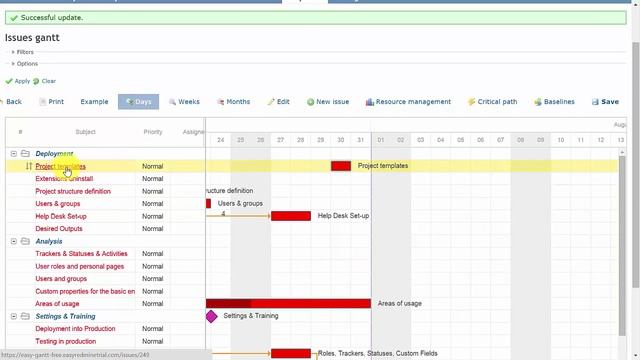Click the Deployment folder icon

pyautogui.click(x=25, y=153)
